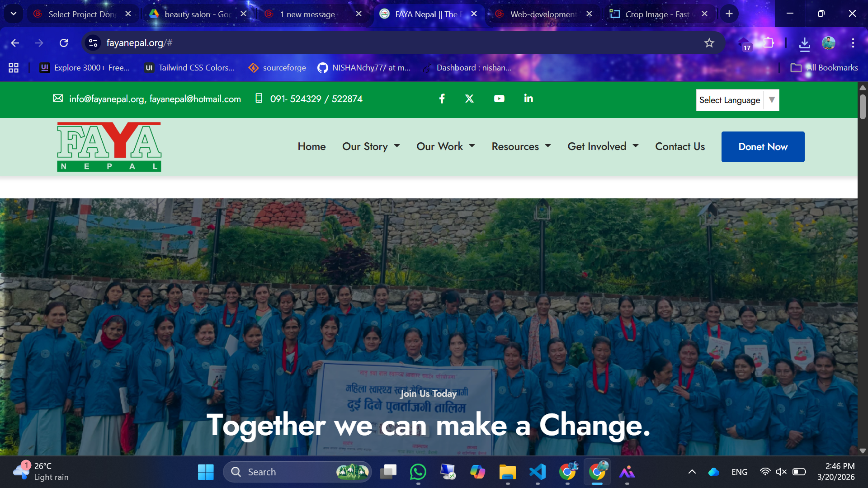Click the X (Twitter) social icon
This screenshot has height=488, width=868.
click(469, 99)
